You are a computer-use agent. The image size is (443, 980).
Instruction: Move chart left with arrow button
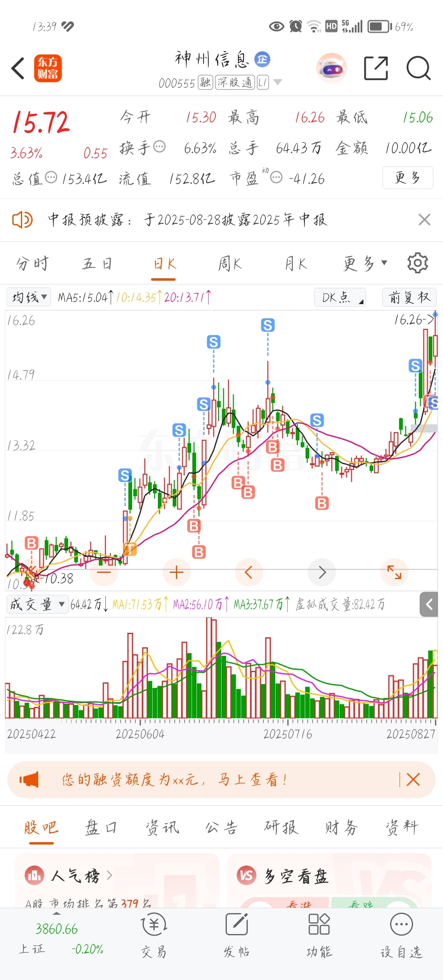(x=249, y=572)
